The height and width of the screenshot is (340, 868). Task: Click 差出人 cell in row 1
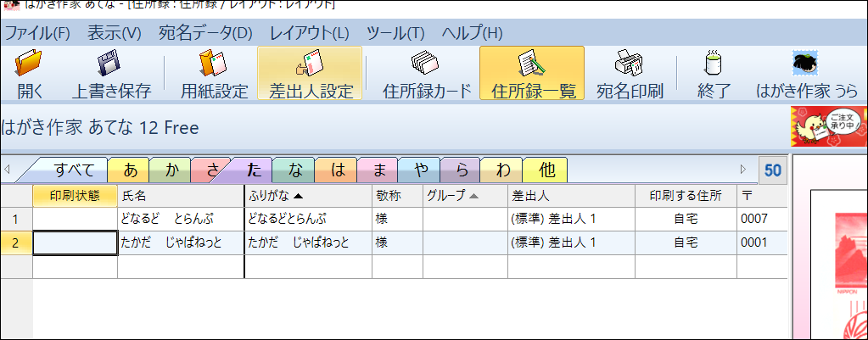click(x=571, y=219)
